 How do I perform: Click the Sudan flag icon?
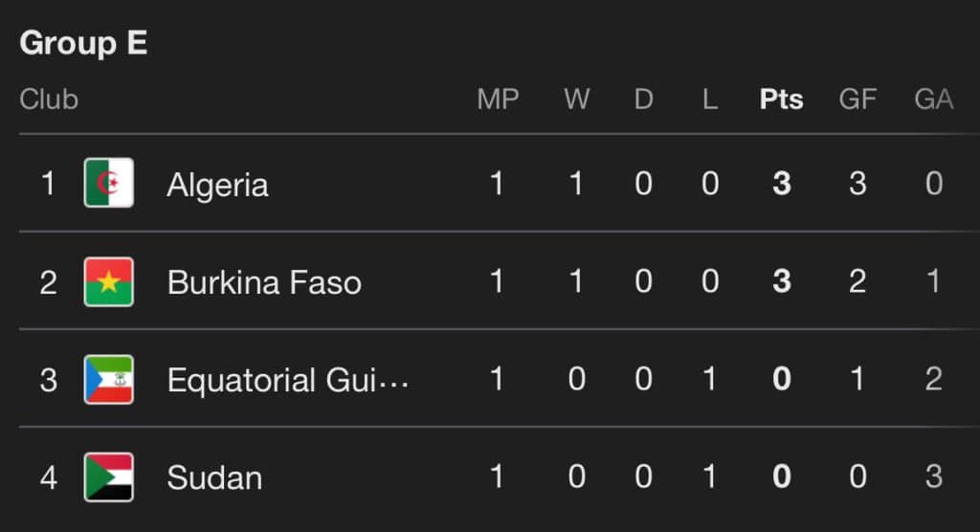(108, 477)
